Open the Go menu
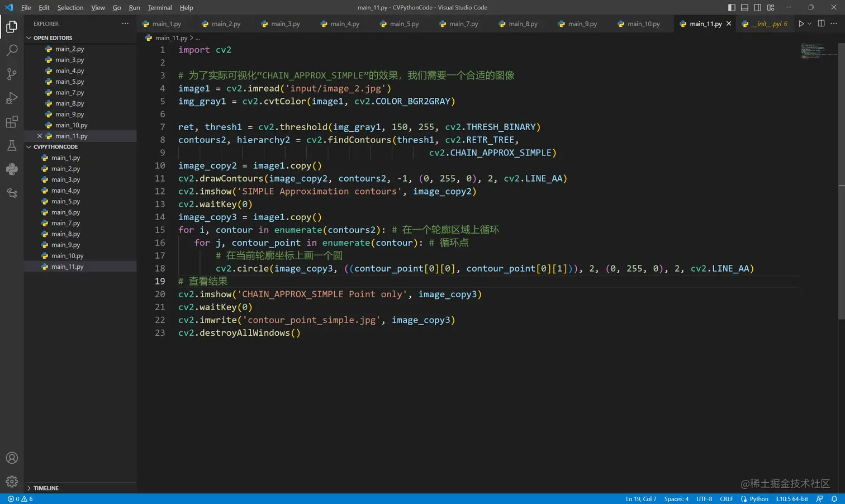Screen dimensions: 845x504 [x=117, y=8]
